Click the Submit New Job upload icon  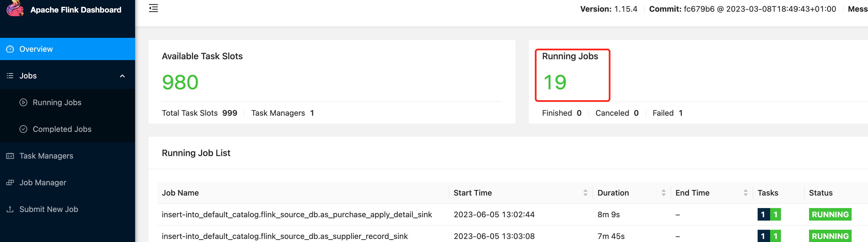click(x=10, y=209)
